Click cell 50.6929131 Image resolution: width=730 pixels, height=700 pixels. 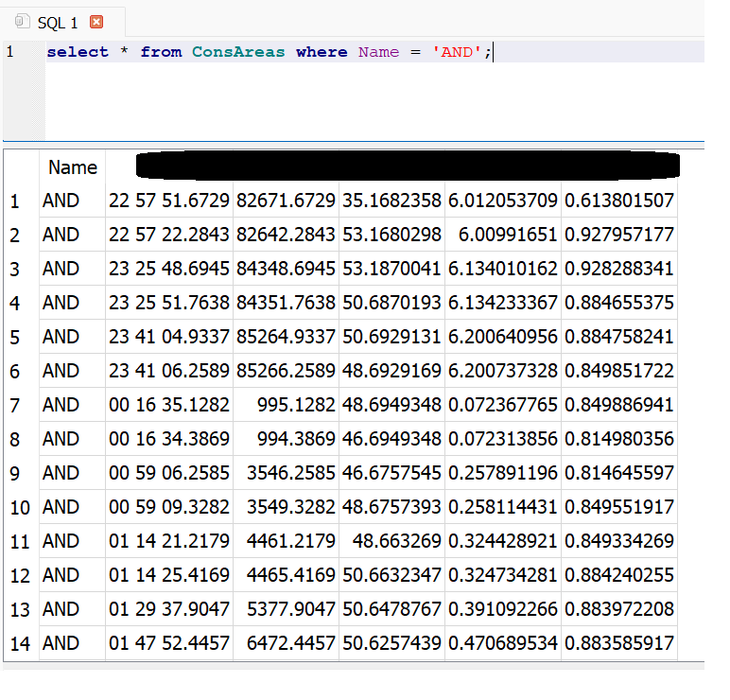392,337
